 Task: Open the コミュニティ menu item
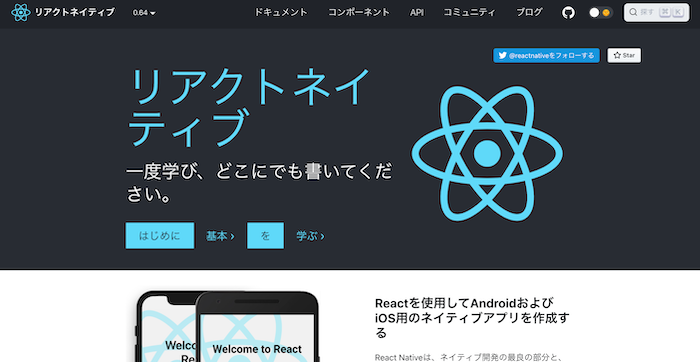coord(469,12)
